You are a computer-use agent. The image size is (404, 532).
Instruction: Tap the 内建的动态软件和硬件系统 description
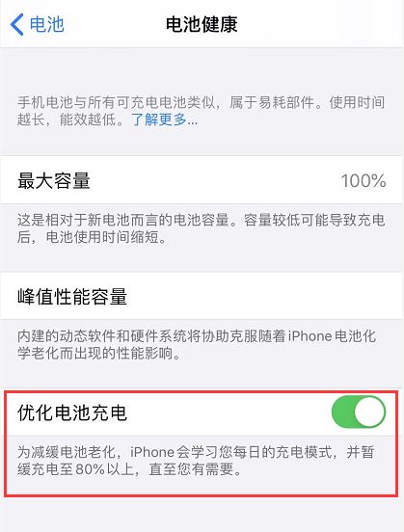point(197,345)
